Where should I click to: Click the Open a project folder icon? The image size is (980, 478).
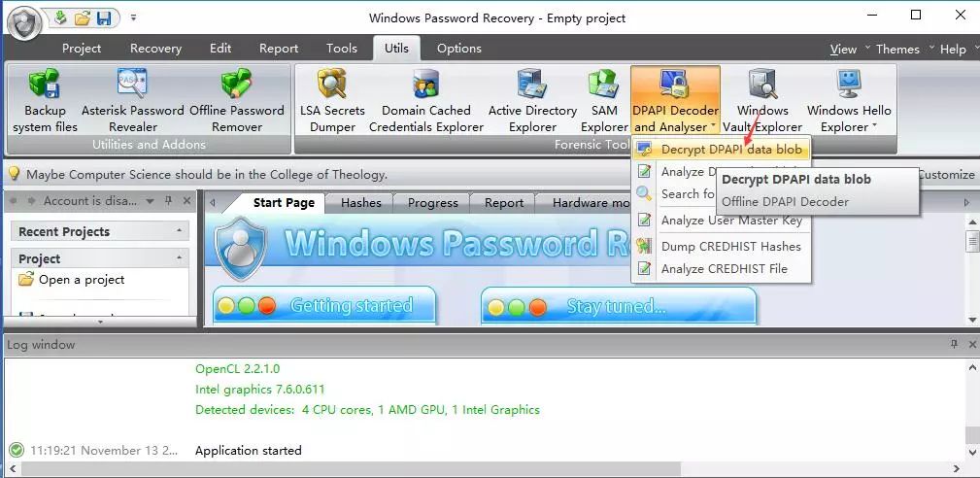[x=25, y=279]
